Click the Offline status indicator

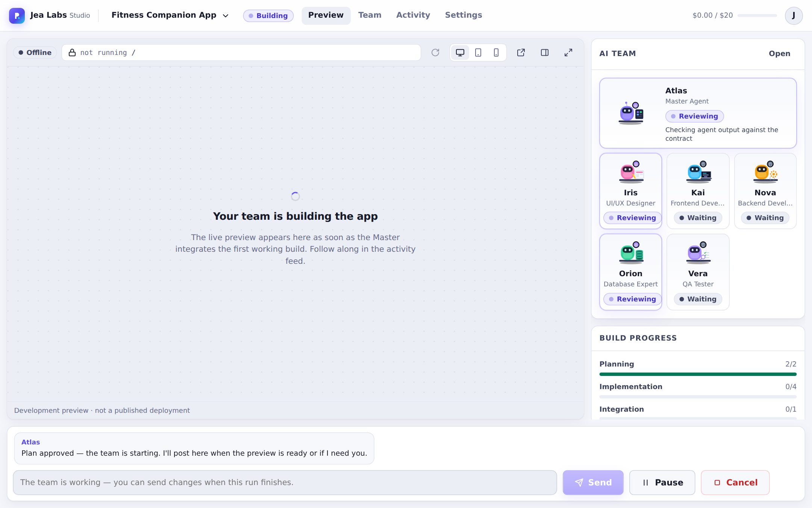click(x=35, y=53)
